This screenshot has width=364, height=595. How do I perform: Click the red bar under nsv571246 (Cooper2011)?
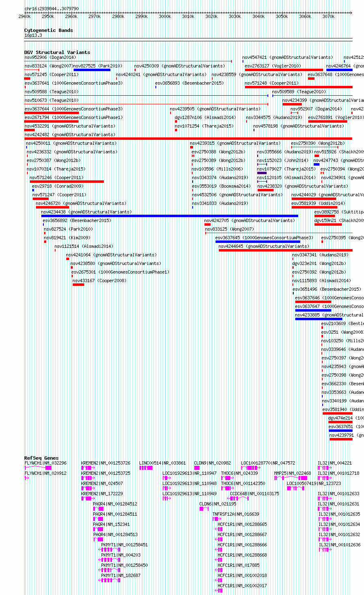coord(67,182)
